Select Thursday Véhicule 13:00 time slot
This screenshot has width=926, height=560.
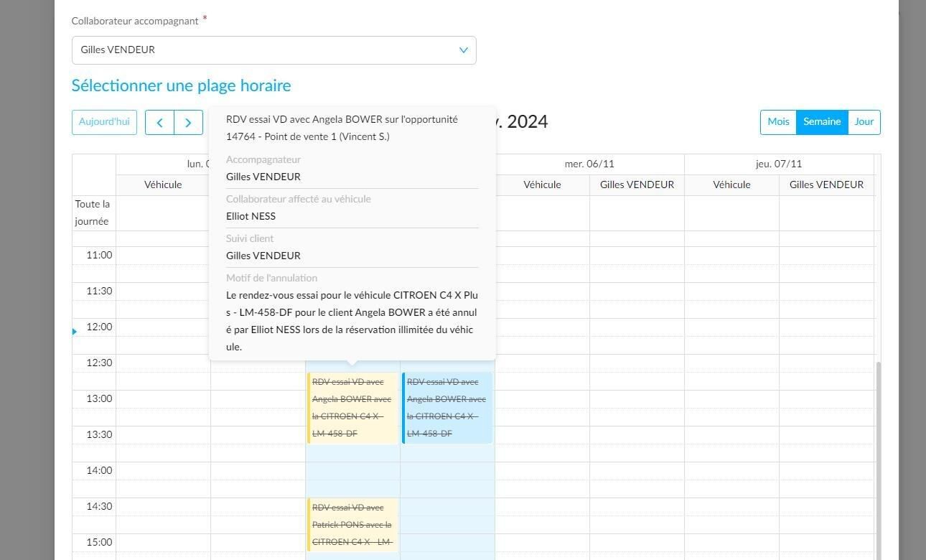point(731,399)
